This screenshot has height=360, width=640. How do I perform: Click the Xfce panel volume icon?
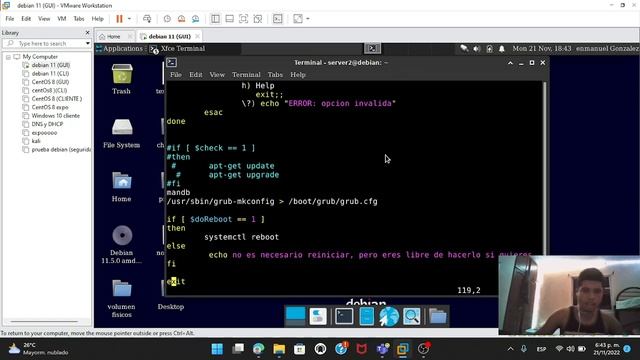coord(477,49)
